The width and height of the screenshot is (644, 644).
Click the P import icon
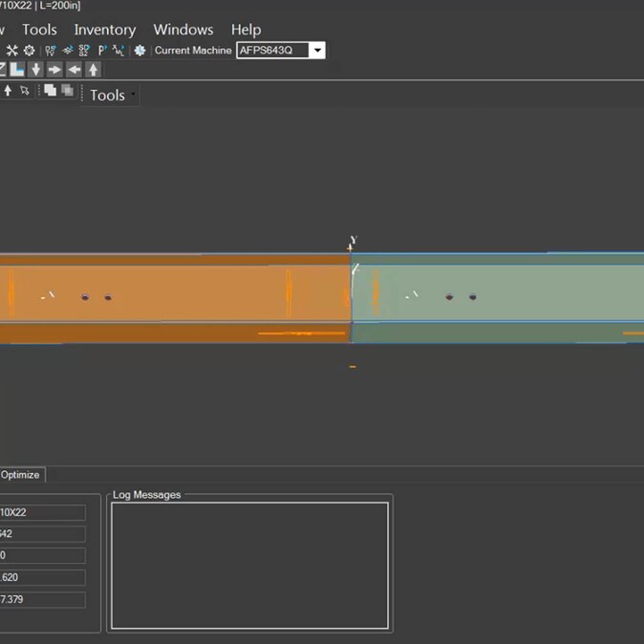tap(102, 51)
